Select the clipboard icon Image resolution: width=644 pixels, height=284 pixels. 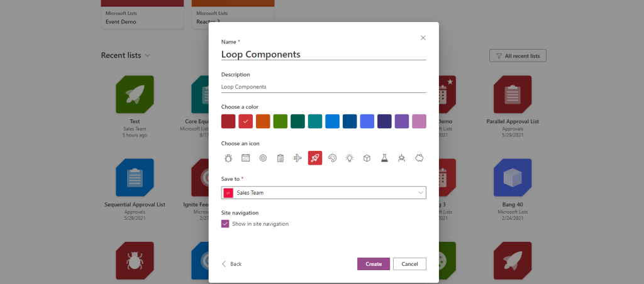[x=280, y=158]
